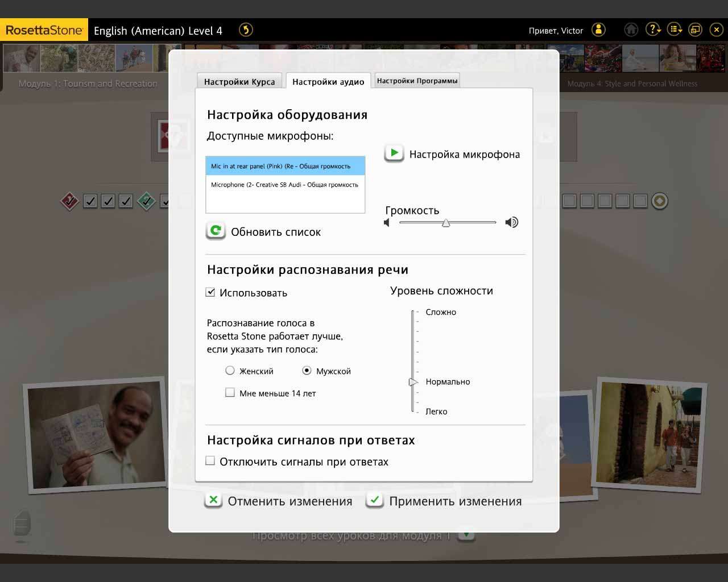Toggle the Использовать speech recognition checkbox

pos(210,292)
